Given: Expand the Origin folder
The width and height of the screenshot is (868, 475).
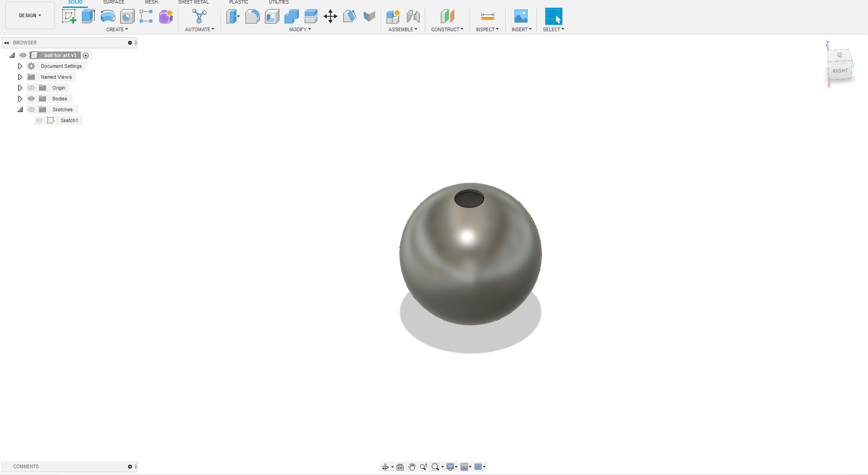Looking at the screenshot, I should click(x=20, y=88).
